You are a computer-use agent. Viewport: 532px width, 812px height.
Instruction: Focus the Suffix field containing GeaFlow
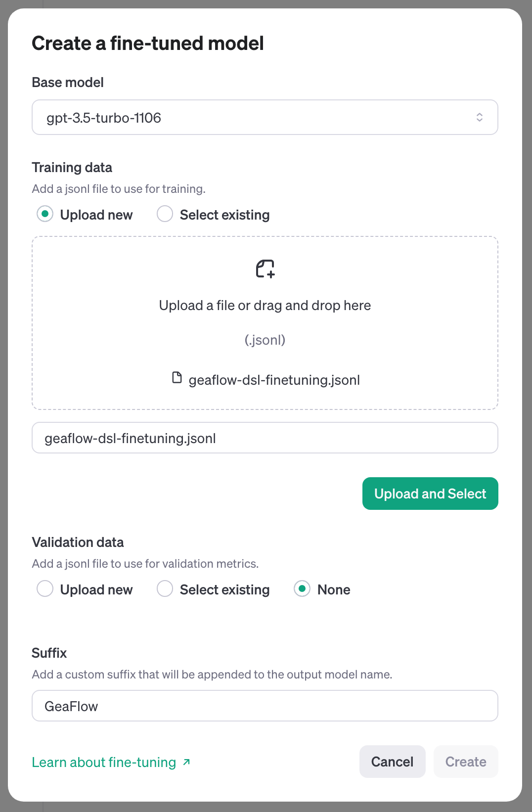click(x=265, y=706)
